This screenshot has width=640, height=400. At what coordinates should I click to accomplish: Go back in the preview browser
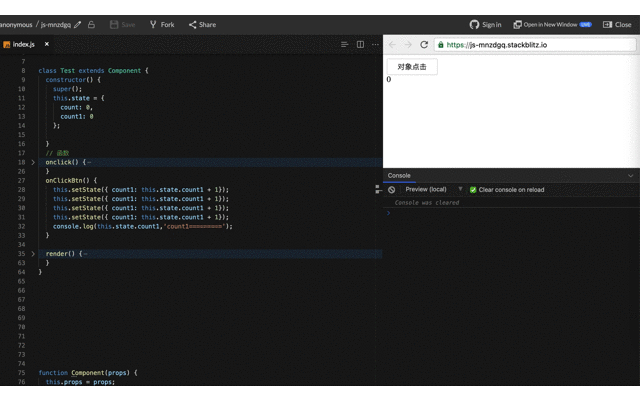[392, 44]
